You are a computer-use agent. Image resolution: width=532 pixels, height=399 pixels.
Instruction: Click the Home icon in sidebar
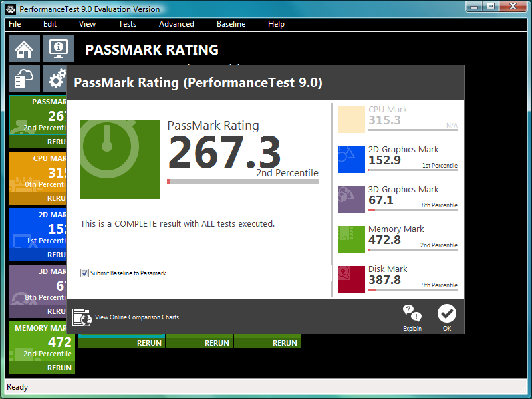[24, 49]
